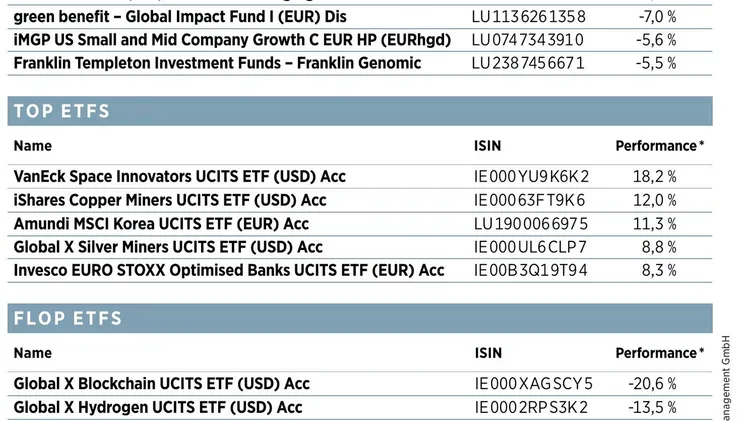Click the -20,6 % performance value
The width and height of the screenshot is (750, 421).
click(x=652, y=384)
